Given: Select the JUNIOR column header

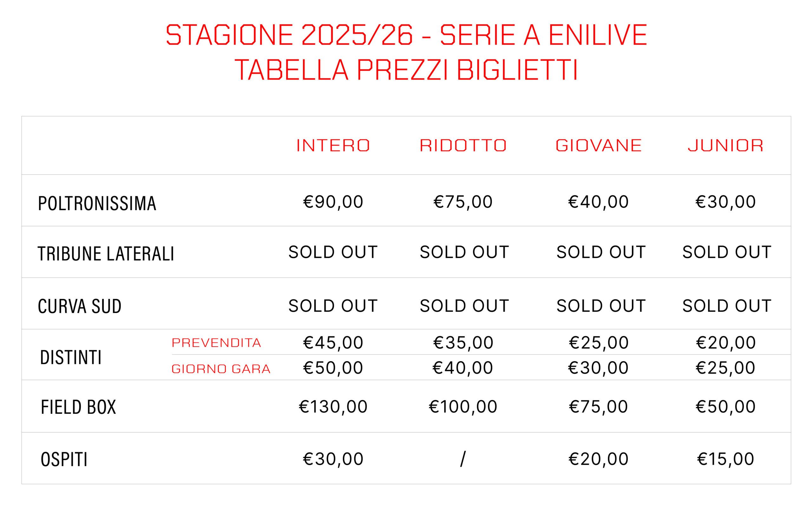Looking at the screenshot, I should click(725, 145).
